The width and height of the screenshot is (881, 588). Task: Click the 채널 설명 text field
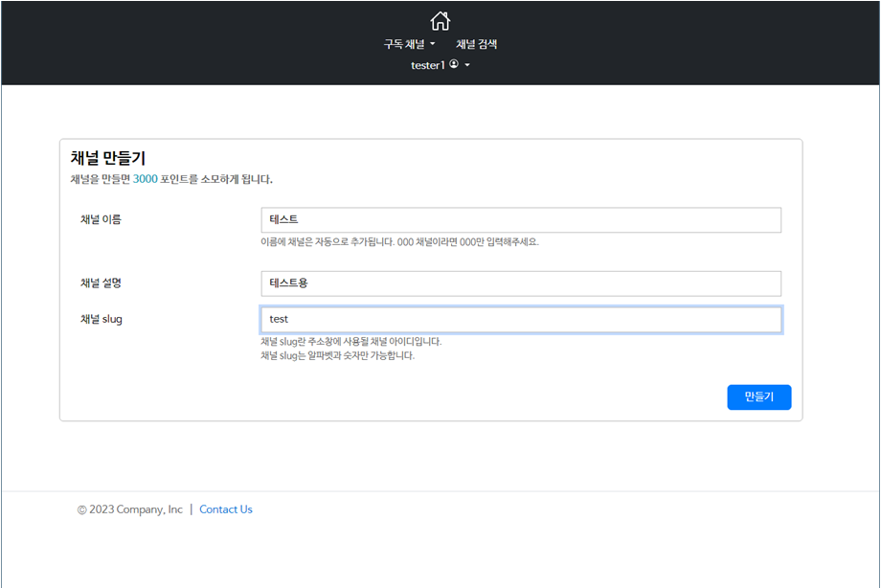[521, 283]
